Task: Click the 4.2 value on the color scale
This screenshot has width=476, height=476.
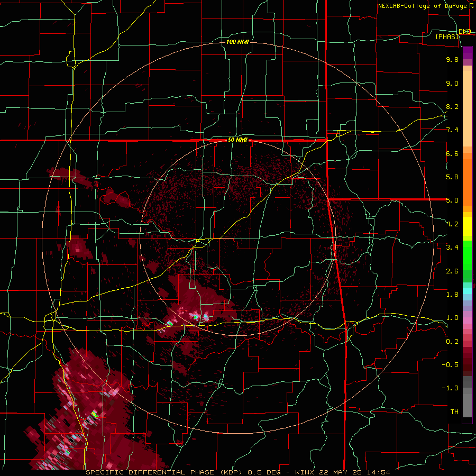Action: (x=452, y=224)
